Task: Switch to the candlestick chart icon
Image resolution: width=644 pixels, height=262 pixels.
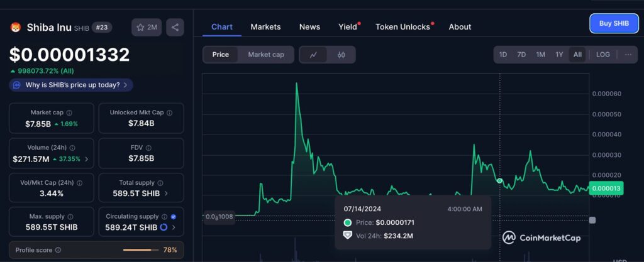Action: [341, 55]
